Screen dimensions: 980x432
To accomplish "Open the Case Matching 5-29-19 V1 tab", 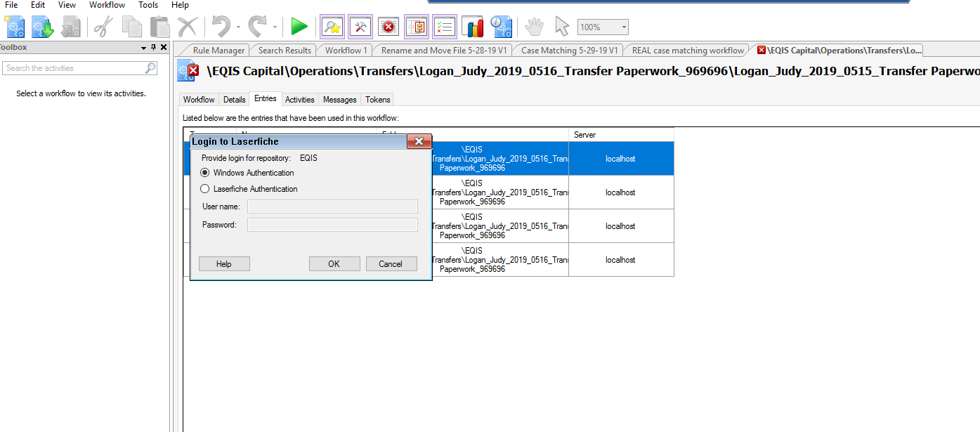I will pyautogui.click(x=569, y=51).
